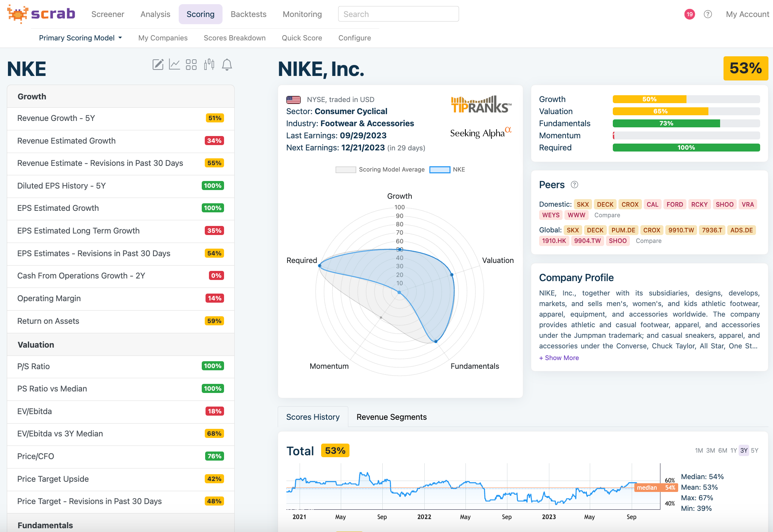Click the EV/Ebitda vs 3Y Median row
The height and width of the screenshot is (532, 773).
[x=121, y=434]
